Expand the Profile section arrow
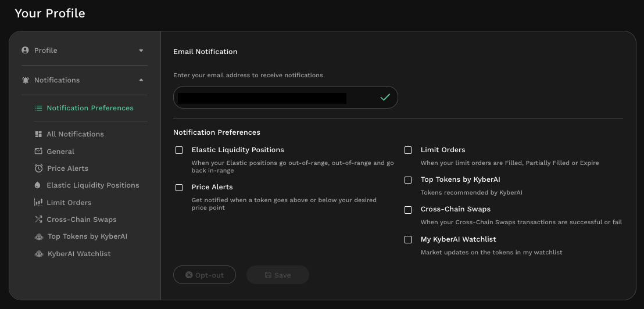 pyautogui.click(x=141, y=51)
